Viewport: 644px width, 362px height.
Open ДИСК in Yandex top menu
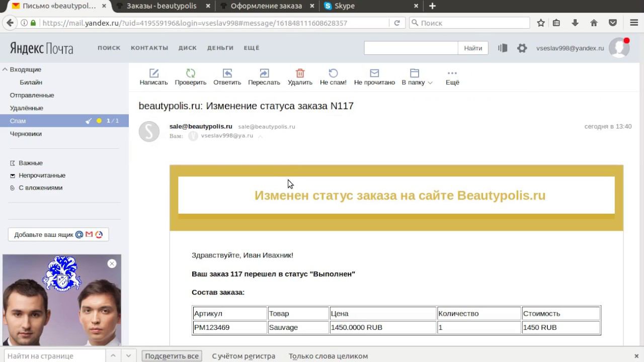coord(187,48)
